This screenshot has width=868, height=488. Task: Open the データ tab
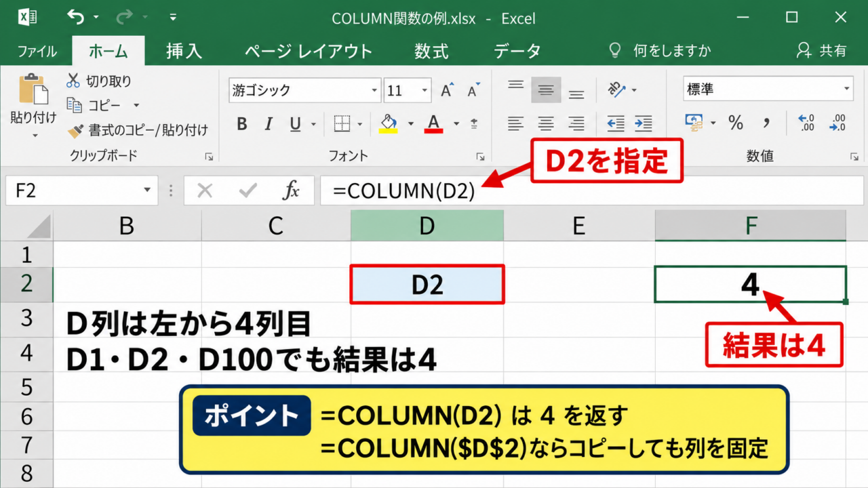[x=517, y=52]
